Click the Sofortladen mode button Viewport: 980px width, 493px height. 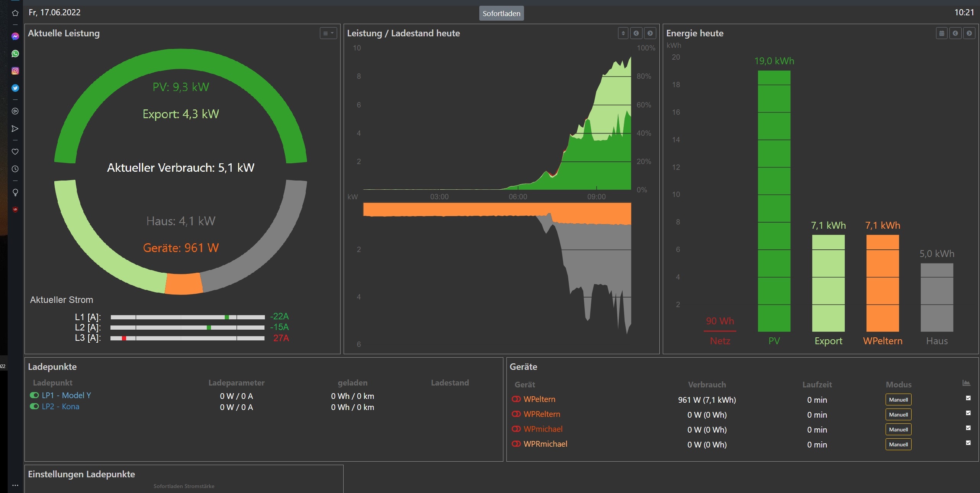point(501,13)
